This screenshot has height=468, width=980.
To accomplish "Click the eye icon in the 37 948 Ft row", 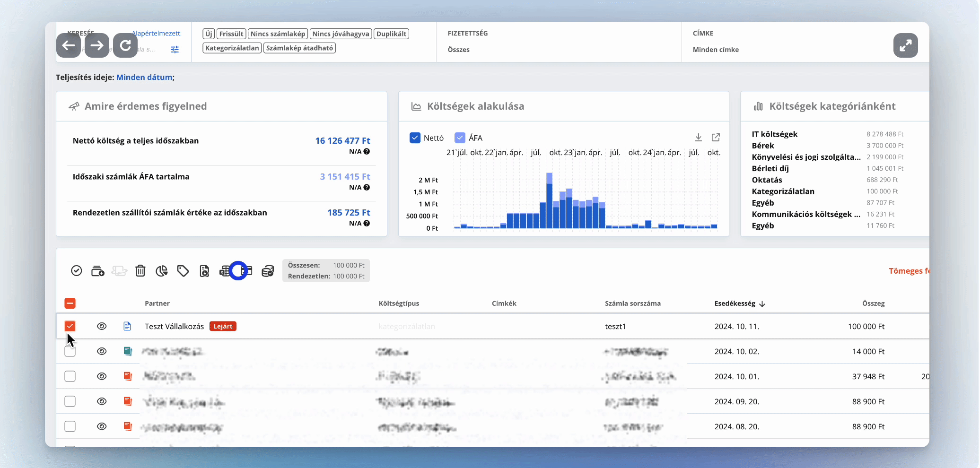I will coord(102,376).
